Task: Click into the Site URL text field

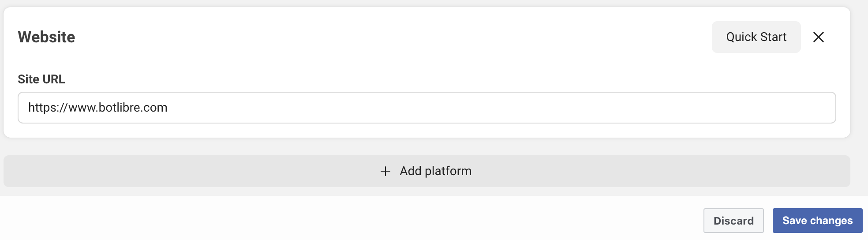Action: click(x=427, y=108)
